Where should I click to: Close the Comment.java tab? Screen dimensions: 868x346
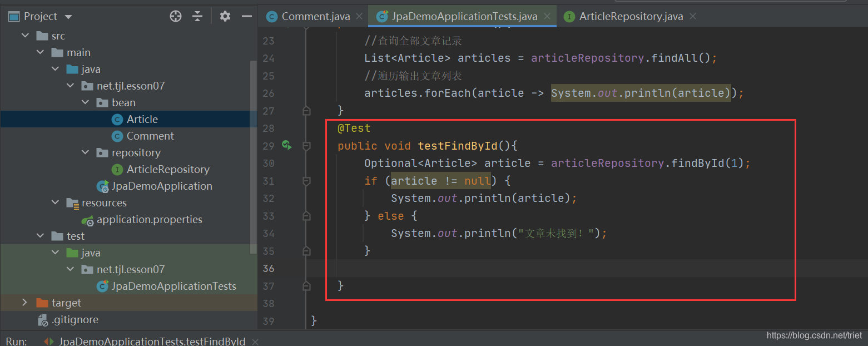(360, 16)
